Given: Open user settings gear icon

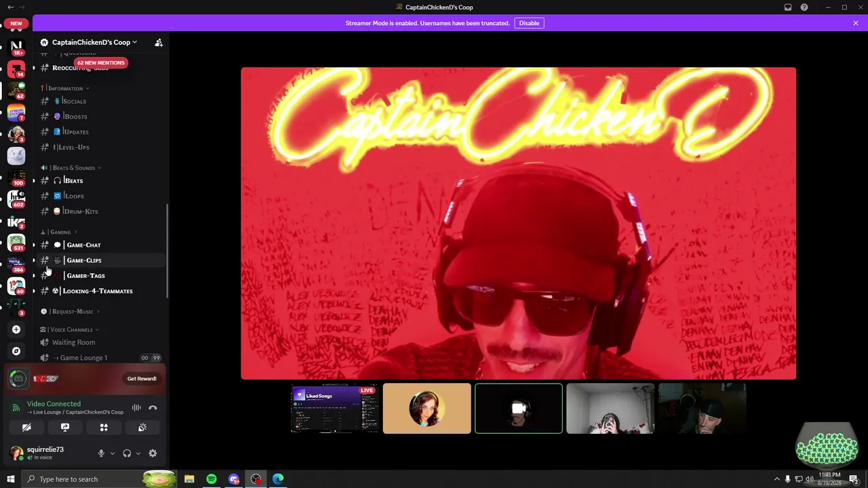Looking at the screenshot, I should [x=153, y=453].
